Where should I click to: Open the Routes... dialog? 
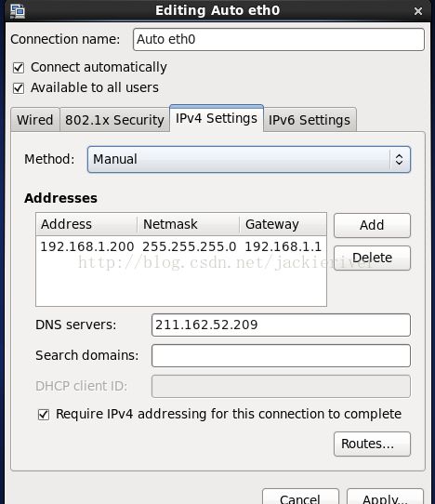pyautogui.click(x=372, y=444)
